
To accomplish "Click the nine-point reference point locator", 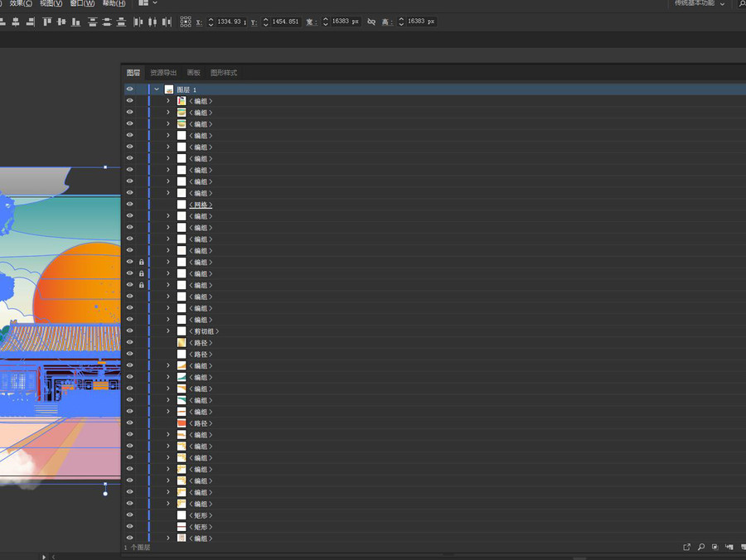I will click(186, 22).
